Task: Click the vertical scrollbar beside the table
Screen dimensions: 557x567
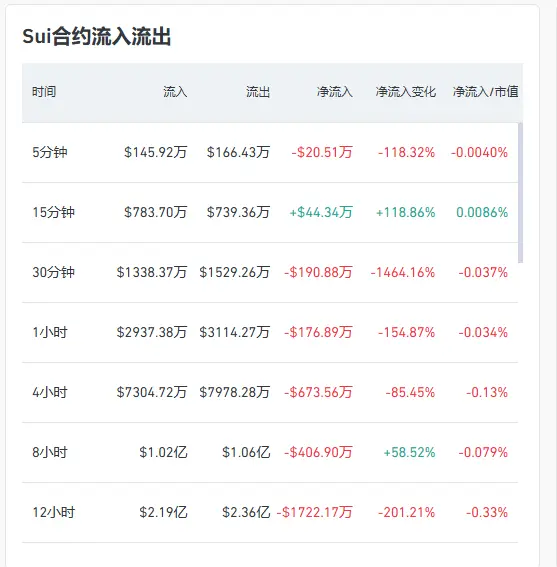Action: click(520, 193)
